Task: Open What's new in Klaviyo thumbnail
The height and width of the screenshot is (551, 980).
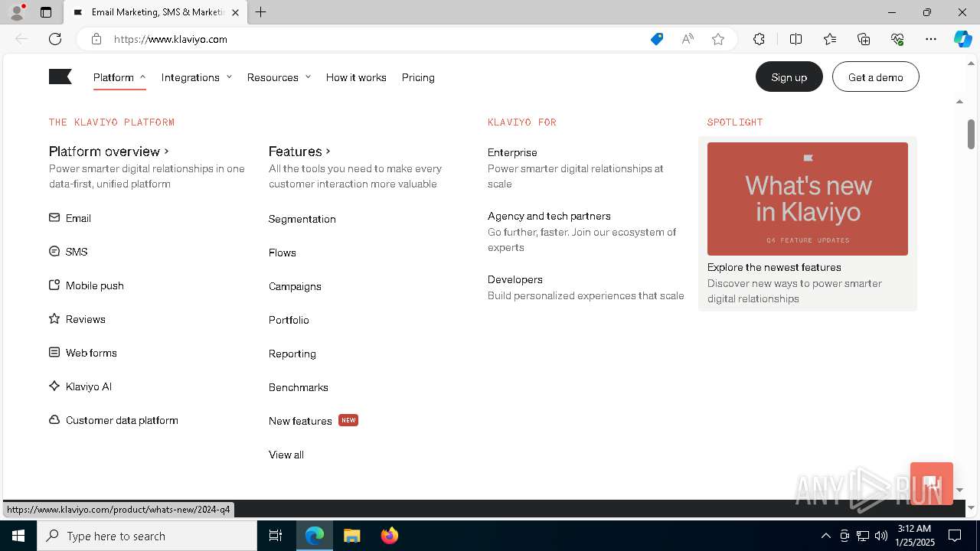Action: [x=808, y=199]
